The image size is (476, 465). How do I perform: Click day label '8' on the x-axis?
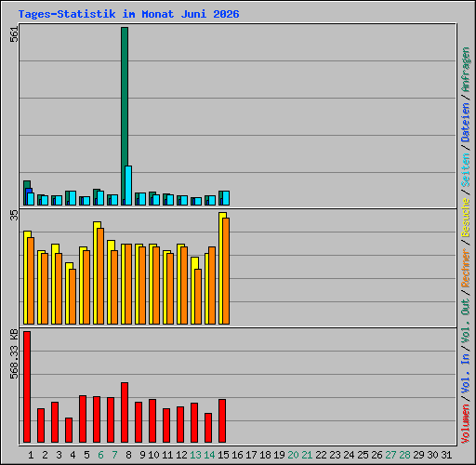click(x=128, y=455)
